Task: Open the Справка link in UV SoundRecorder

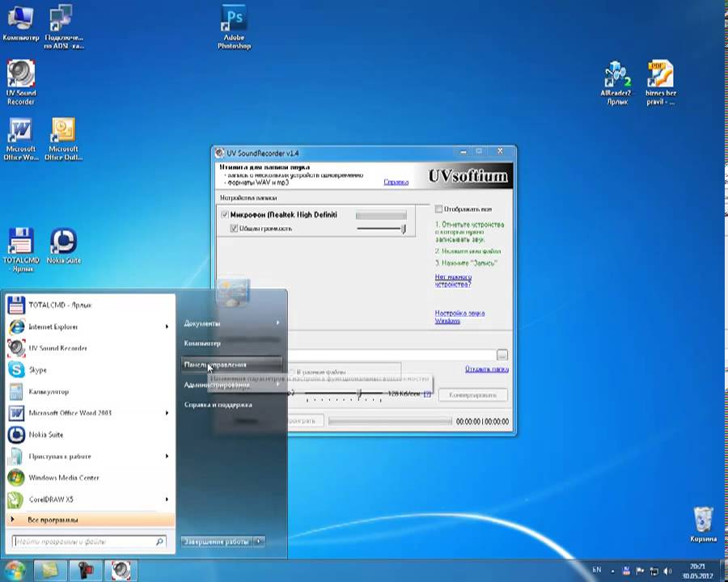Action: [396, 182]
